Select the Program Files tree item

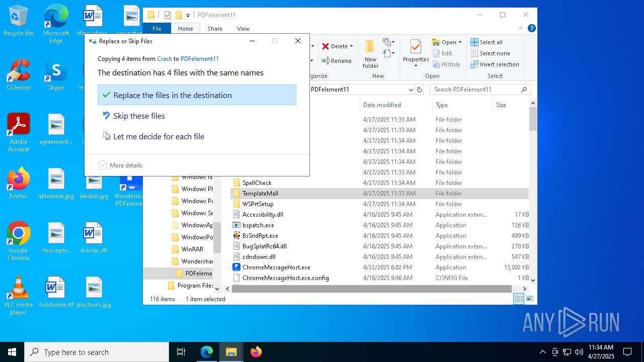190,286
